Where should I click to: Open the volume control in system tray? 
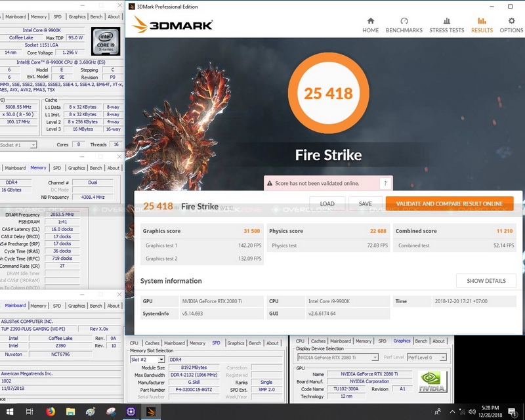[x=472, y=411]
